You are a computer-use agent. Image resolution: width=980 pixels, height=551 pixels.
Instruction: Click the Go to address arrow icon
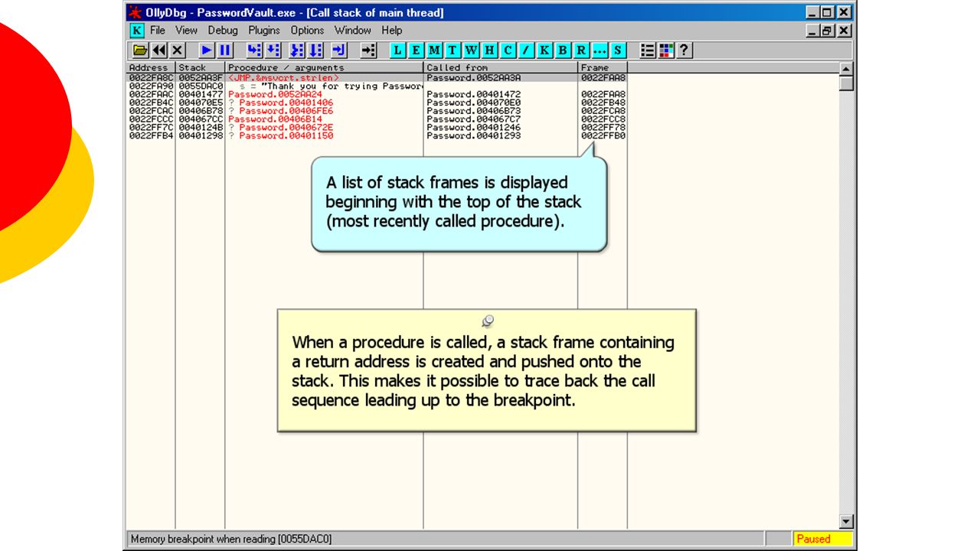tap(369, 51)
